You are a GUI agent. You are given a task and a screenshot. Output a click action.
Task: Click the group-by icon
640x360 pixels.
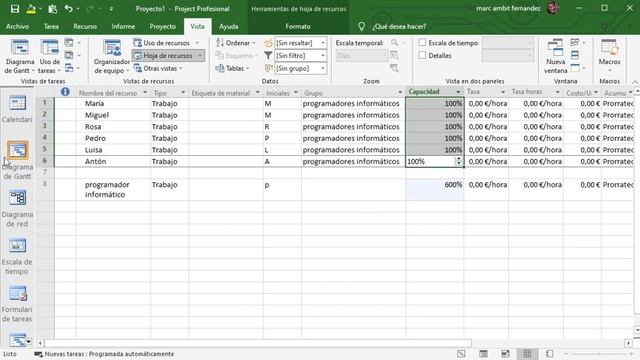point(268,68)
